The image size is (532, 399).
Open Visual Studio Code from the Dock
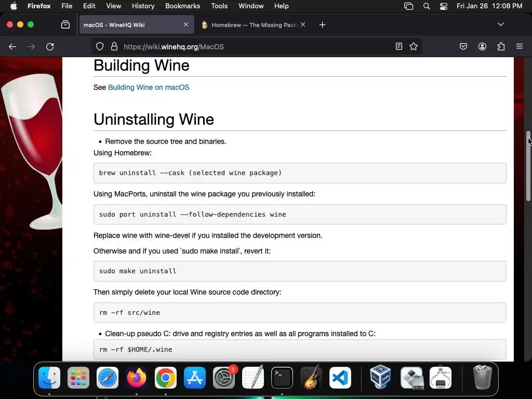click(x=340, y=378)
